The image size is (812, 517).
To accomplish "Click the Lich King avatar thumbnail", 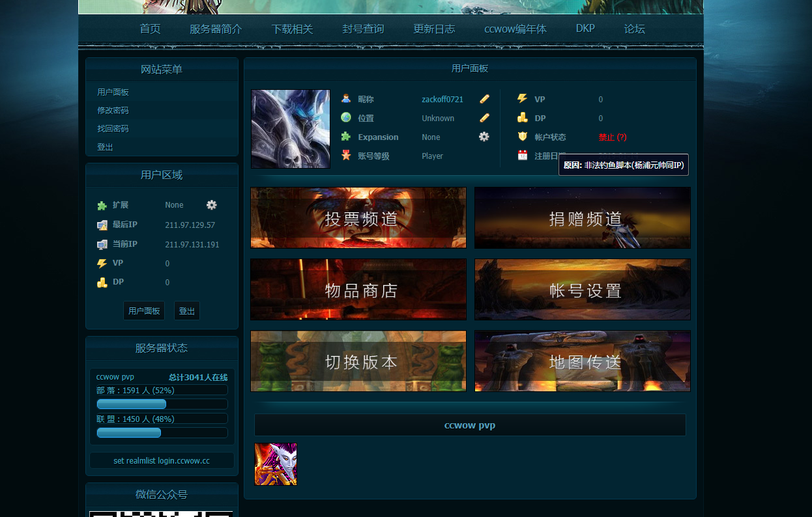I will point(290,129).
